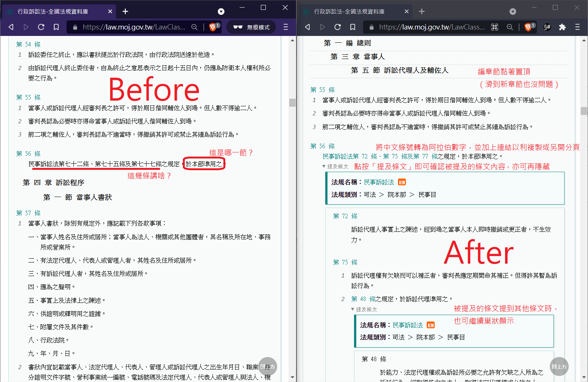Image resolution: width=588 pixels, height=382 pixels.
Task: Click 第 55 條 link in right window
Action: [323, 90]
